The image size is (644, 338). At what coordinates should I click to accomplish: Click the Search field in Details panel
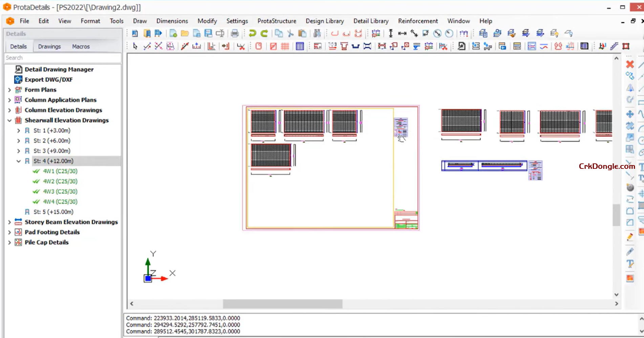(63, 58)
